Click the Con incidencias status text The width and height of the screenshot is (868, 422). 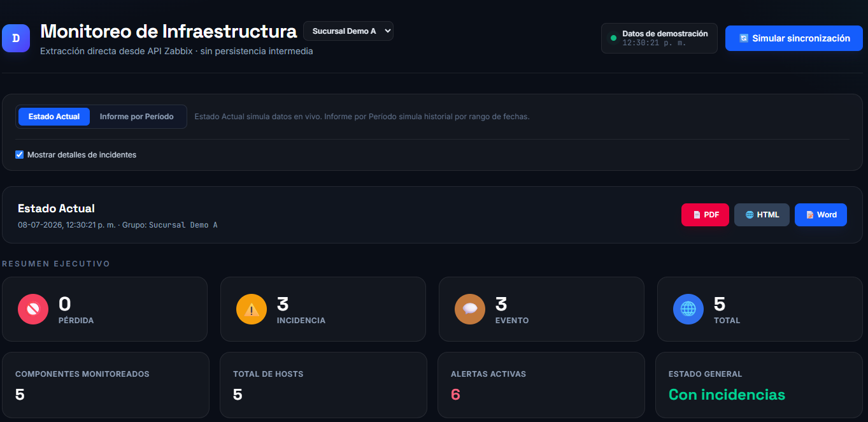pos(727,395)
